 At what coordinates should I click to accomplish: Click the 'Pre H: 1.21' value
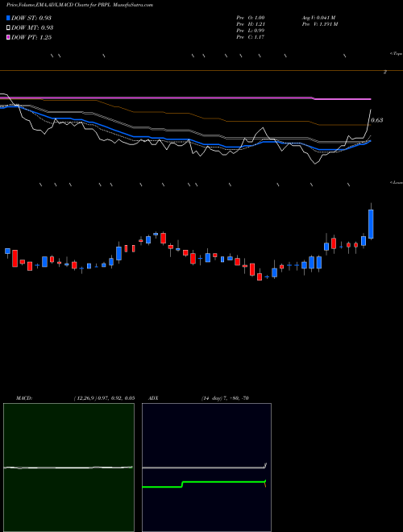[251, 24]
